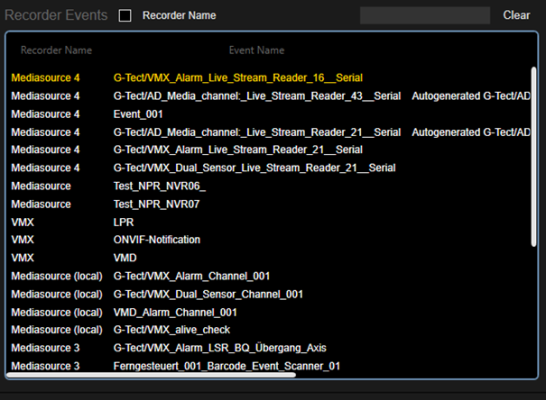Enable the Recorder Name checkbox
This screenshot has width=546, height=400.
coord(125,16)
